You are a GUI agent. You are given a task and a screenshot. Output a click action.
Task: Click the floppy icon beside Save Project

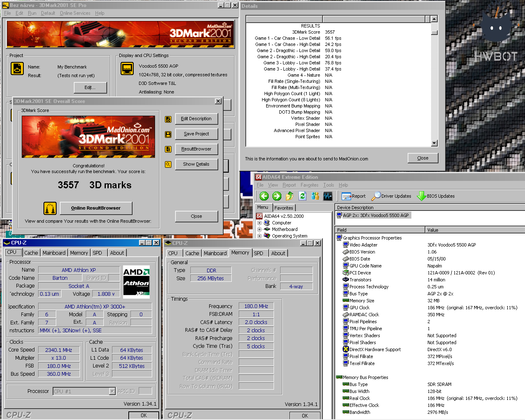click(168, 134)
